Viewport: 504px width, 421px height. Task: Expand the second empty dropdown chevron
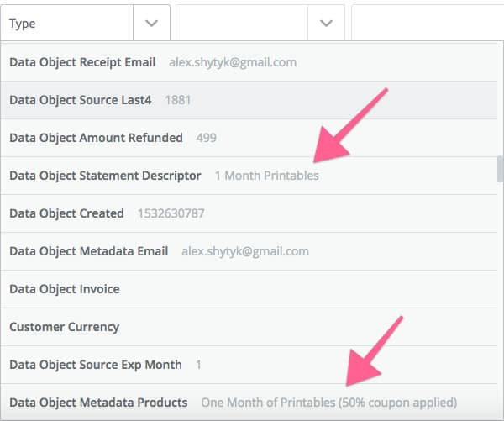coord(326,24)
